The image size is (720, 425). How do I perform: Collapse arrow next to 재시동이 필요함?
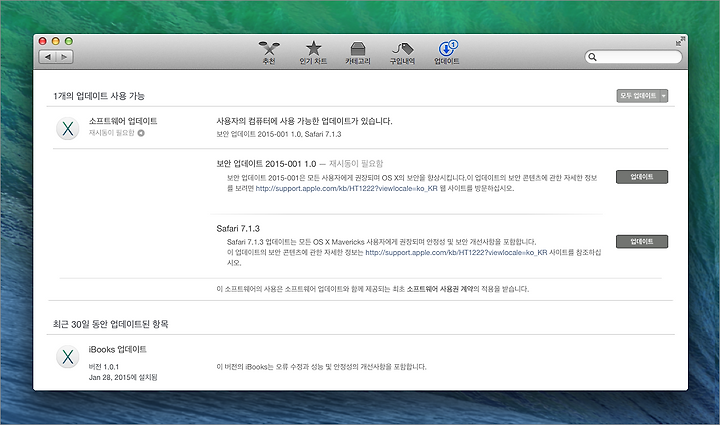pyautogui.click(x=141, y=133)
